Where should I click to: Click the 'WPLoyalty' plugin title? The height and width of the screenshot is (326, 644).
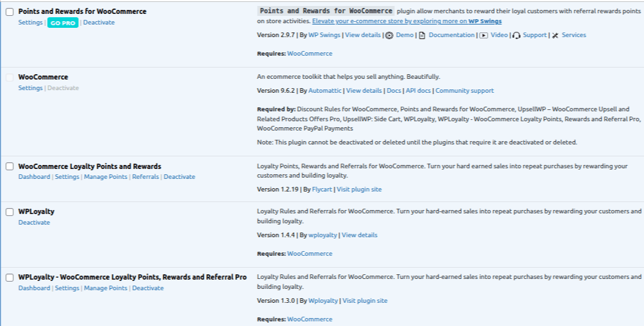pyautogui.click(x=36, y=211)
